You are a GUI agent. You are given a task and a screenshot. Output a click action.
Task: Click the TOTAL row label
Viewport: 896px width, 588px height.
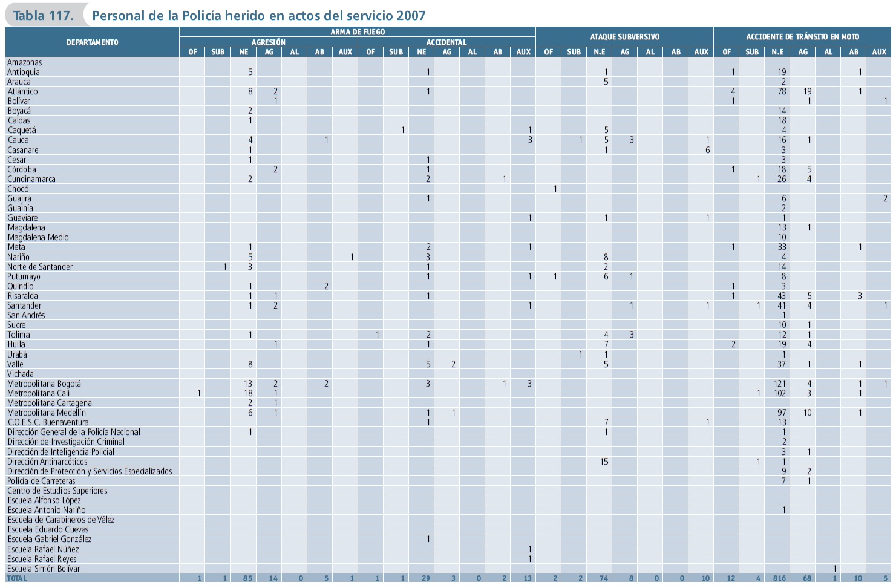[x=17, y=578]
